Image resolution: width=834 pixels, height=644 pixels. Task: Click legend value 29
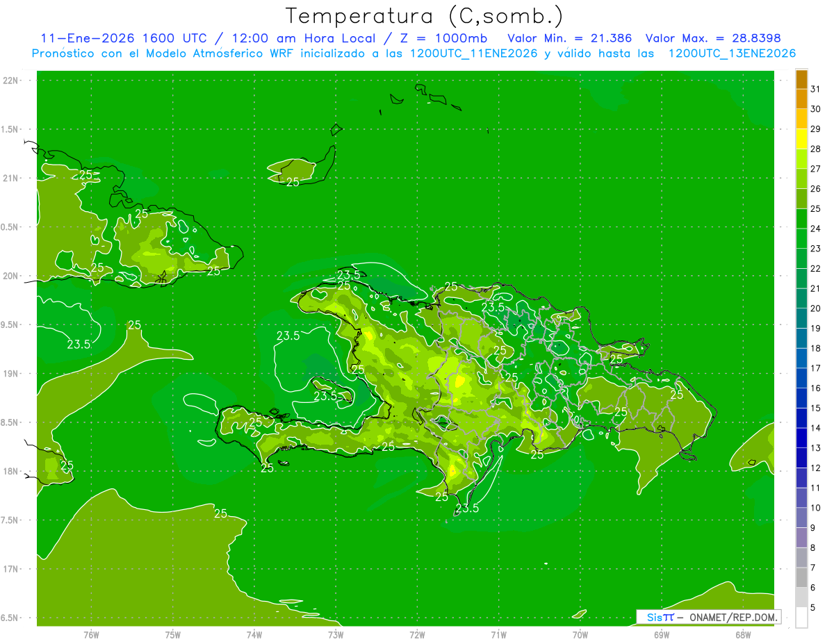815,129
